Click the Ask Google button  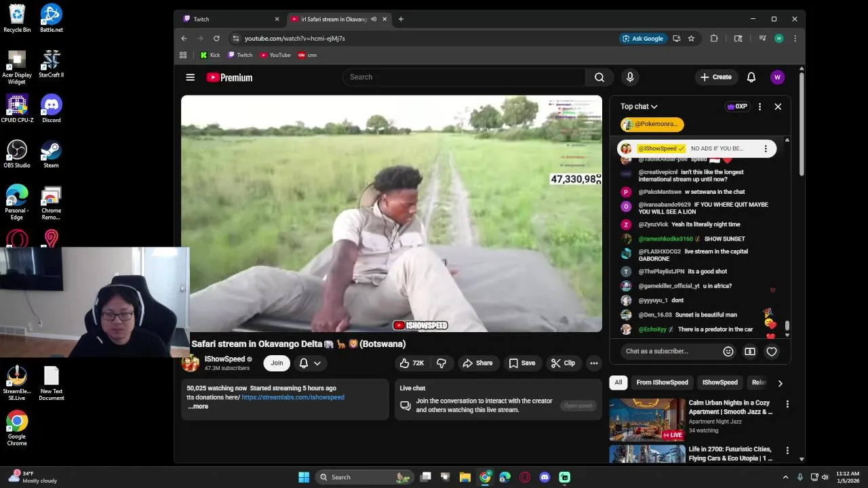click(x=643, y=39)
